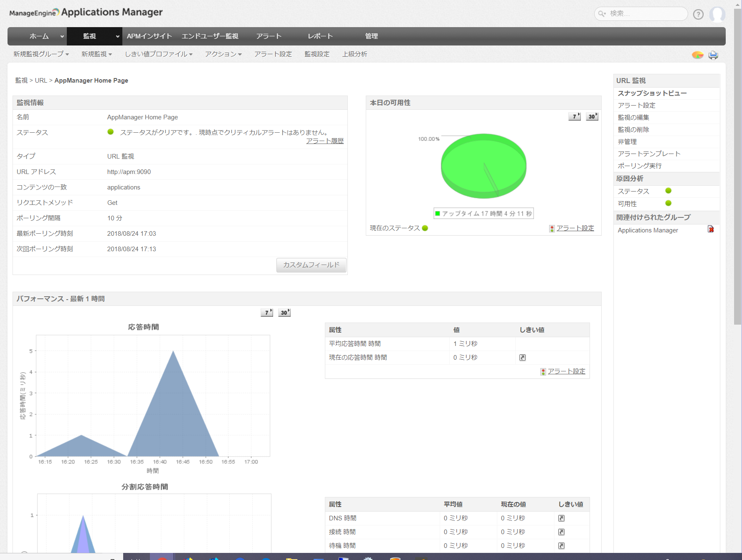Click the printer icon in toolbar
The image size is (742, 560).
tap(713, 55)
